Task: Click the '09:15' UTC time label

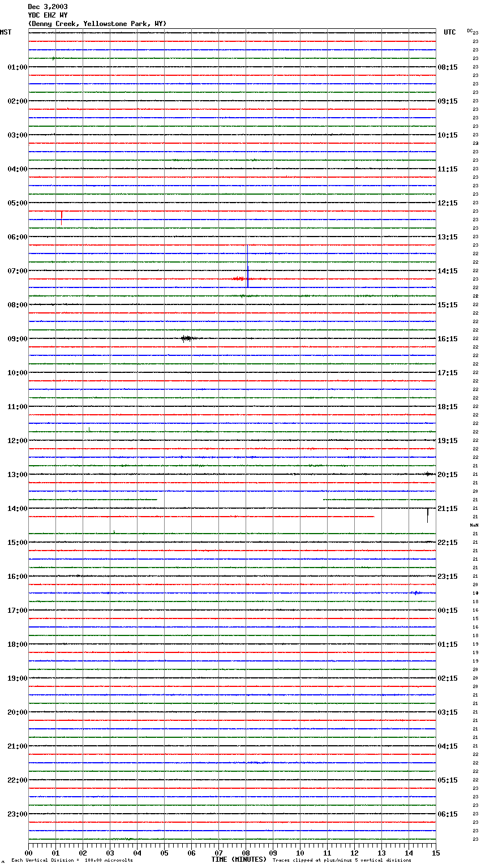Action: (x=448, y=101)
